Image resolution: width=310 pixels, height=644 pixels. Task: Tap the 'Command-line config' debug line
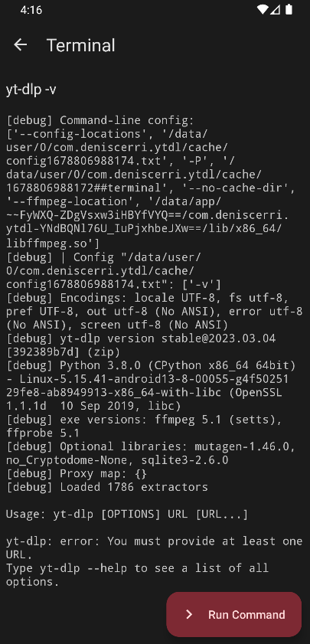(100, 121)
